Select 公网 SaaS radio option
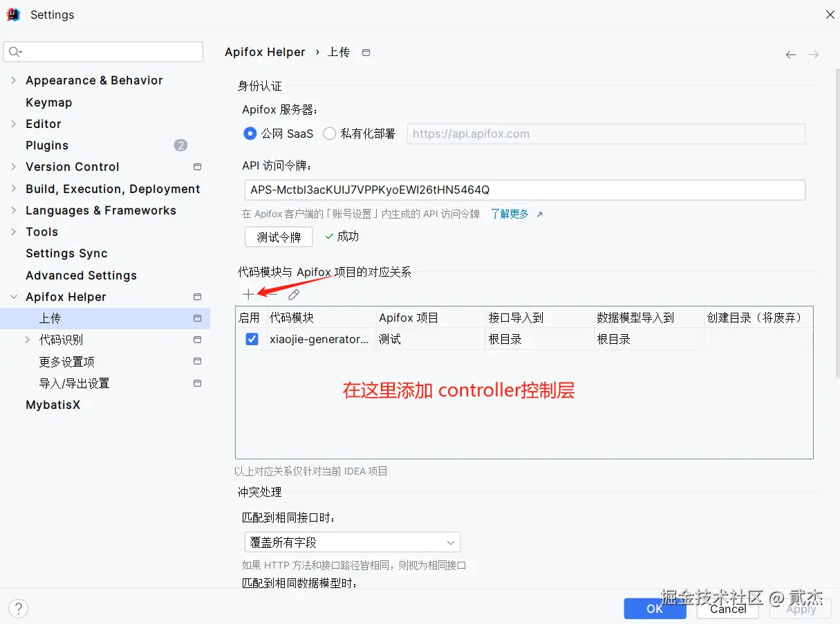This screenshot has width=840, height=624. coord(250,134)
